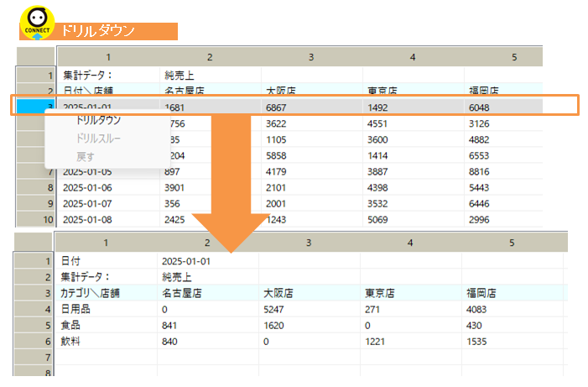Select cell 4398 in the 2025-01-06 row

pyautogui.click(x=414, y=188)
